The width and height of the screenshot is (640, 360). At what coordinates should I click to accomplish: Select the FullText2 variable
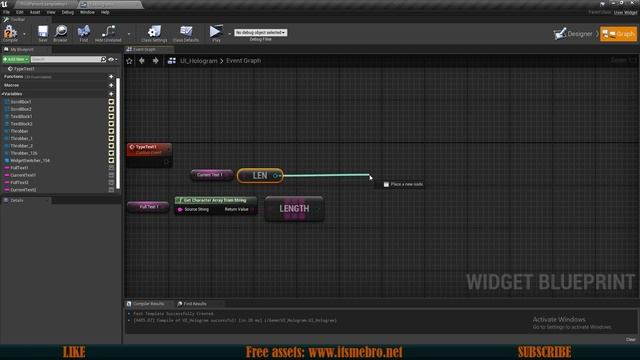(19, 182)
